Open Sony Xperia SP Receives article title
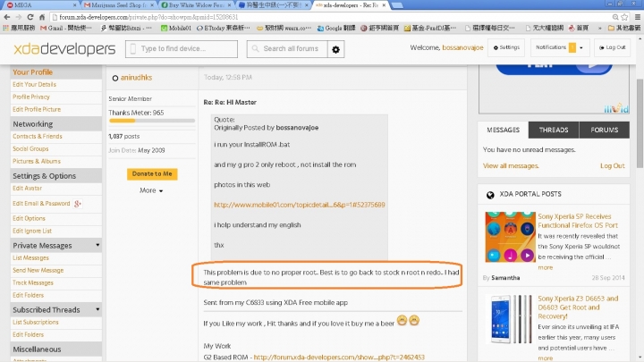This screenshot has height=362, width=644. coord(578,221)
